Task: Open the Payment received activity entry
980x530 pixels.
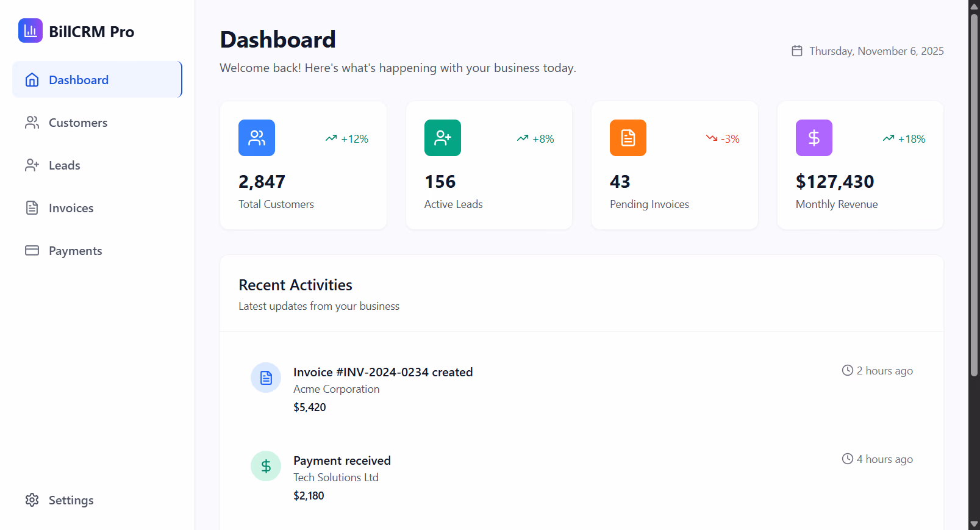Action: 342,460
